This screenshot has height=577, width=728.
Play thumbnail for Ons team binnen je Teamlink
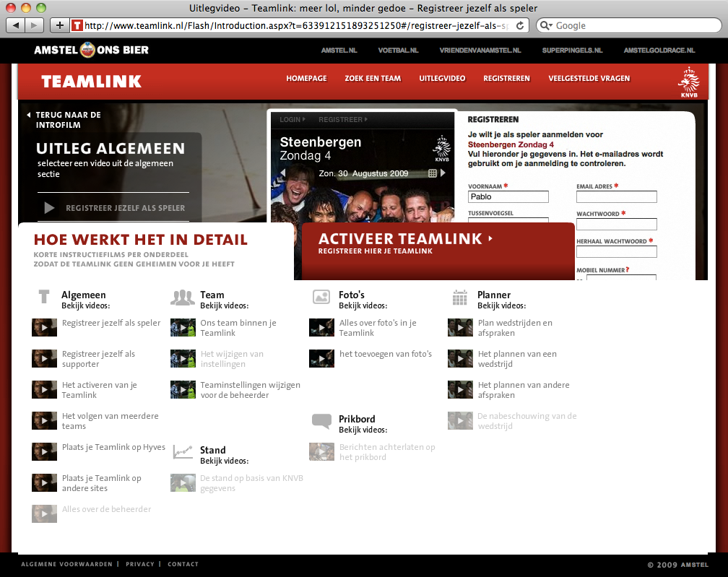[x=183, y=327]
